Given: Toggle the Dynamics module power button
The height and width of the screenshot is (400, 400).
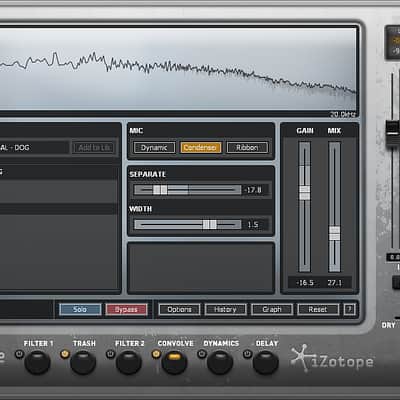Looking at the screenshot, I should pos(202,354).
